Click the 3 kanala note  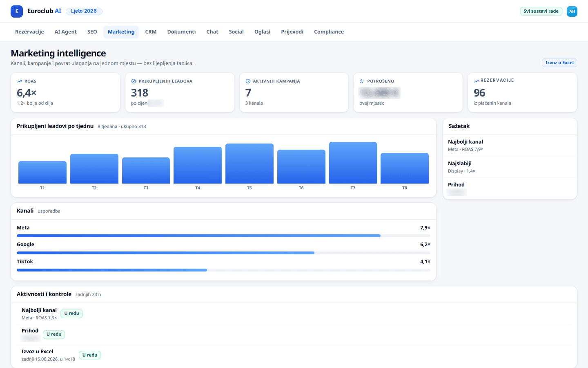point(254,103)
